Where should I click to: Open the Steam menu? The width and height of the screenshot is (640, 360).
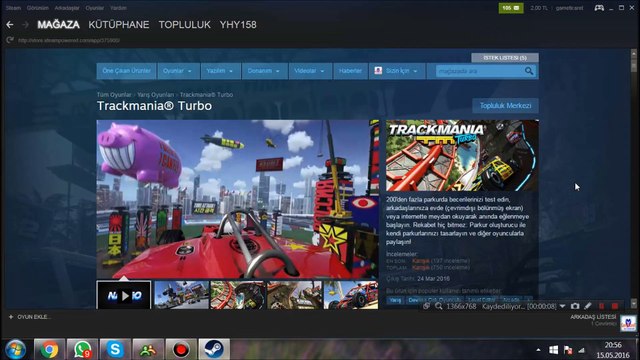13,8
